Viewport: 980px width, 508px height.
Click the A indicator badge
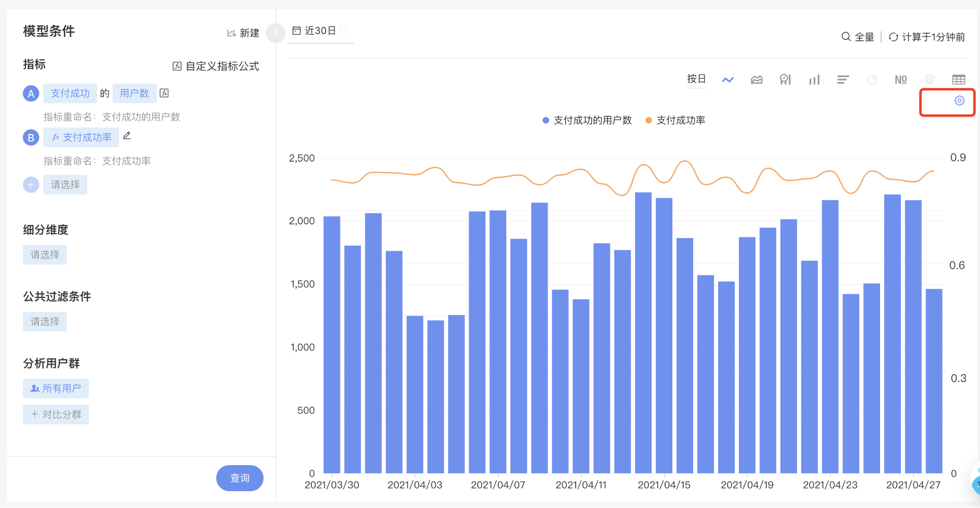[31, 93]
